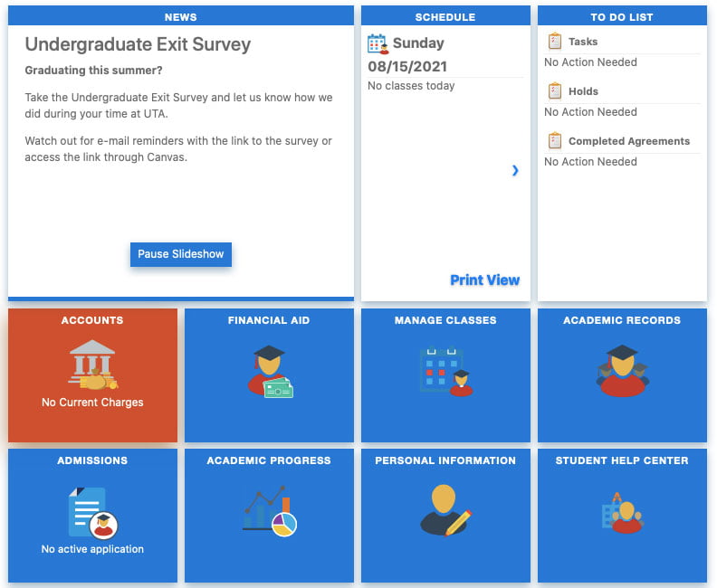Click the blue news slideshow progress bar
Image resolution: width=717 pixels, height=588 pixels.
point(181,298)
